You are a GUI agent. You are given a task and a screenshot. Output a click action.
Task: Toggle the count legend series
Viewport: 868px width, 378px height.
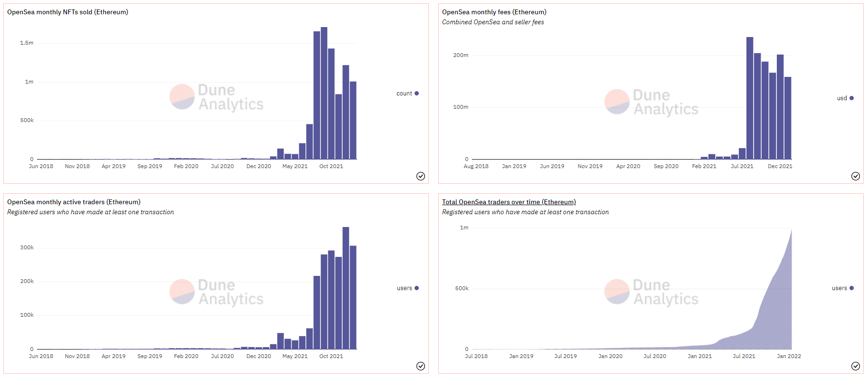click(x=407, y=94)
